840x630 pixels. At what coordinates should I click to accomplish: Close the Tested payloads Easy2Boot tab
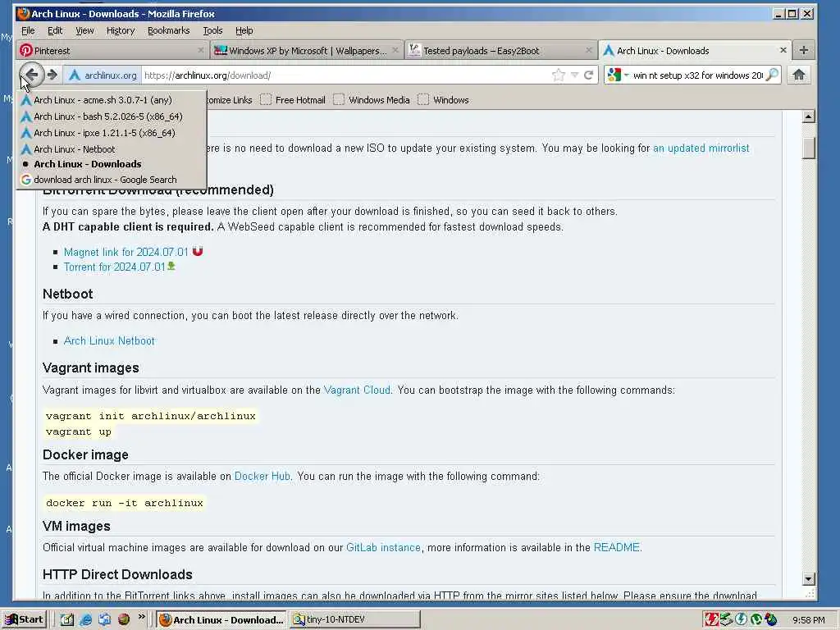[589, 50]
